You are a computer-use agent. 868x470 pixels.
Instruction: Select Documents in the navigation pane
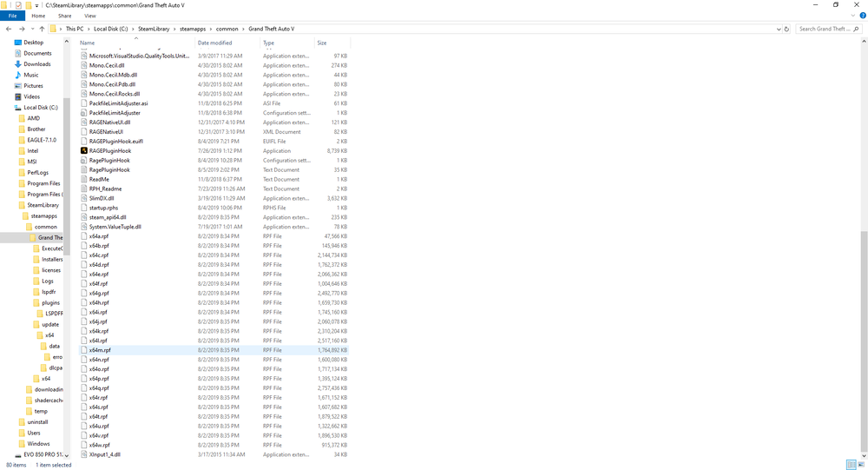click(x=37, y=53)
